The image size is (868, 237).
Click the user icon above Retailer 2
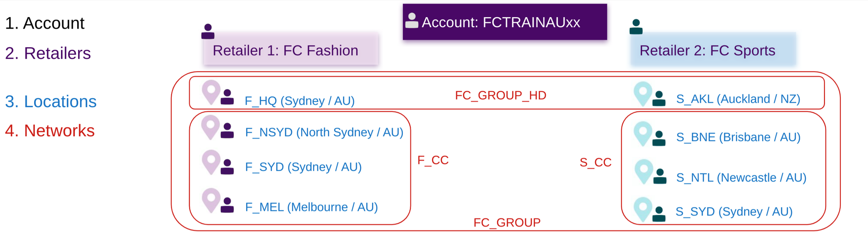(x=636, y=27)
